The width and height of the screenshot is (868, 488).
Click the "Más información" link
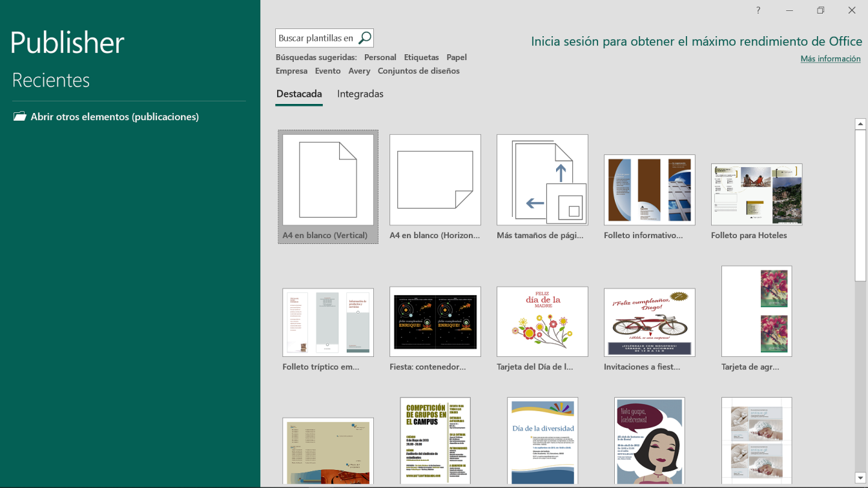[x=830, y=58]
